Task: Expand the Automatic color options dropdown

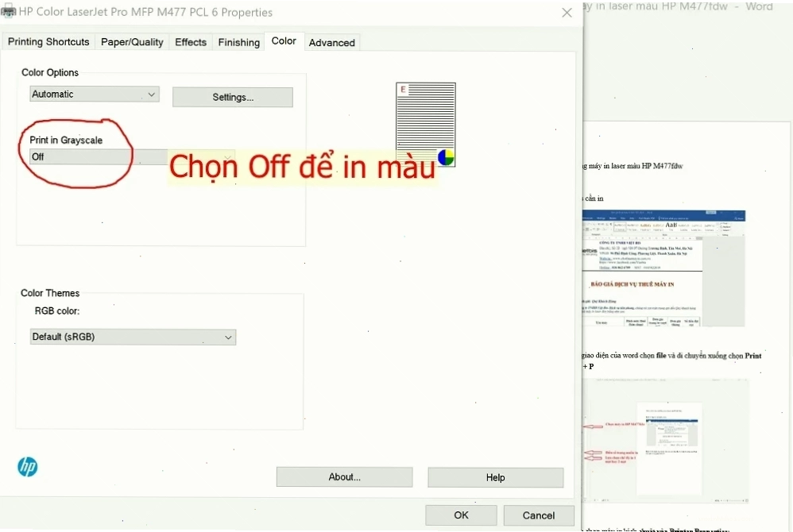Action: (x=95, y=94)
